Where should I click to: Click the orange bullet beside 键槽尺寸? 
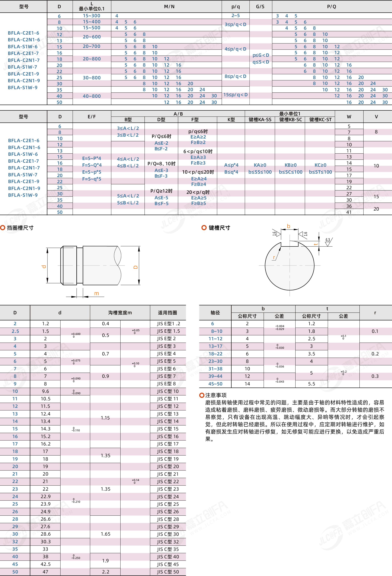204,227
